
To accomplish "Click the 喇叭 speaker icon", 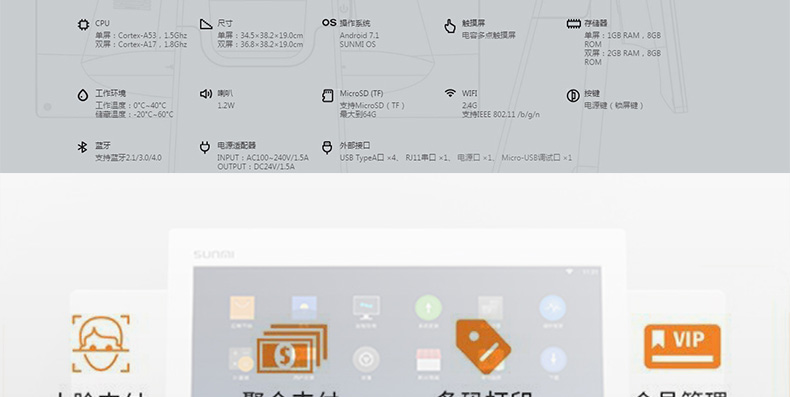I will tap(206, 94).
